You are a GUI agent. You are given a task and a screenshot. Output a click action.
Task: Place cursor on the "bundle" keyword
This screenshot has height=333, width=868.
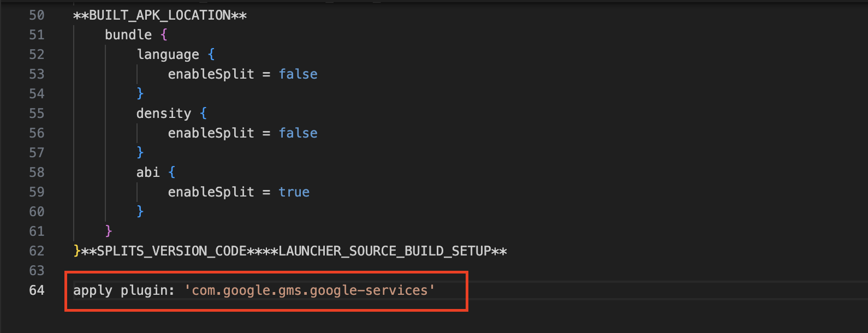click(128, 35)
